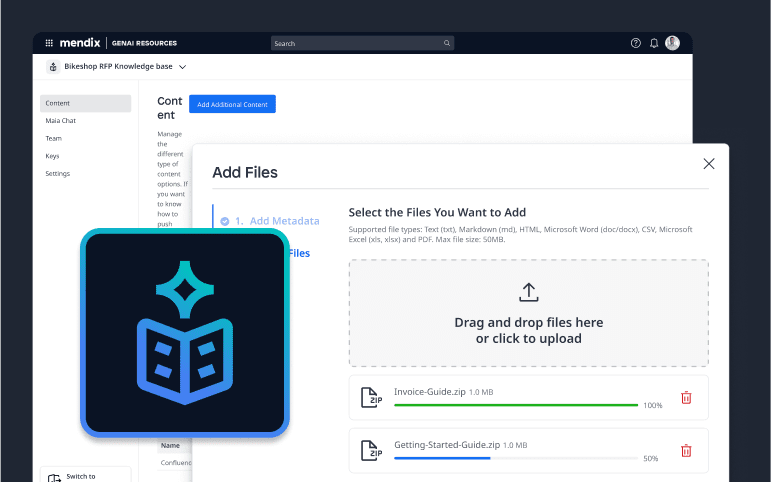771x482 pixels.
Task: Click the Getting-Started-Guide.zip file icon
Action: [x=371, y=451]
